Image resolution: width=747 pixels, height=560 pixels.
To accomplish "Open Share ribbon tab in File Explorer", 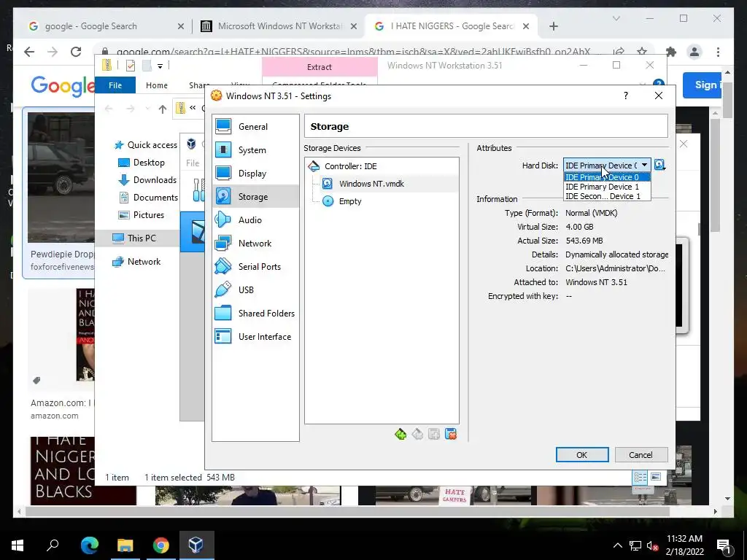I will coord(199,85).
